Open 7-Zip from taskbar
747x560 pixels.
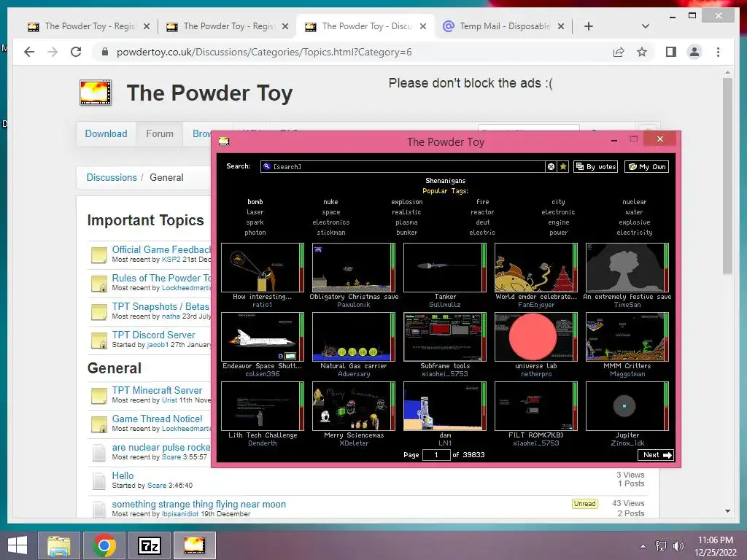pos(149,545)
